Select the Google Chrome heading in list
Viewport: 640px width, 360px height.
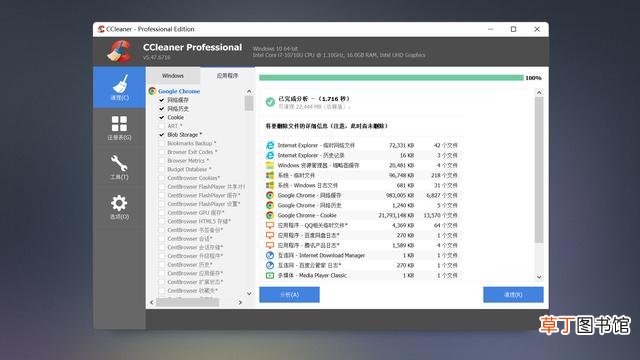pos(179,91)
